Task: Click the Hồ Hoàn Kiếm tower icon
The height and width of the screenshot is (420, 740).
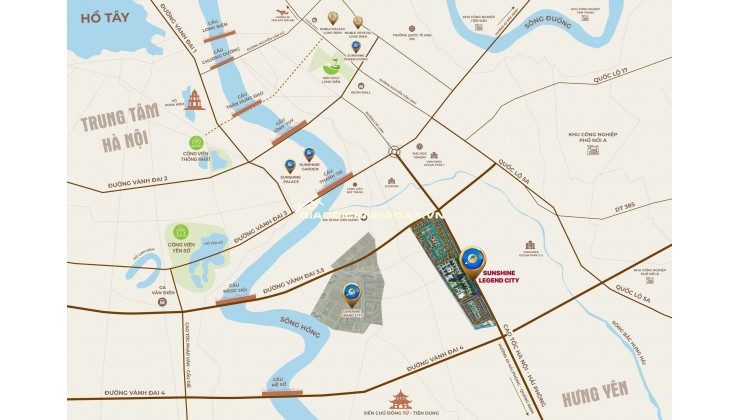Action: [x=194, y=98]
